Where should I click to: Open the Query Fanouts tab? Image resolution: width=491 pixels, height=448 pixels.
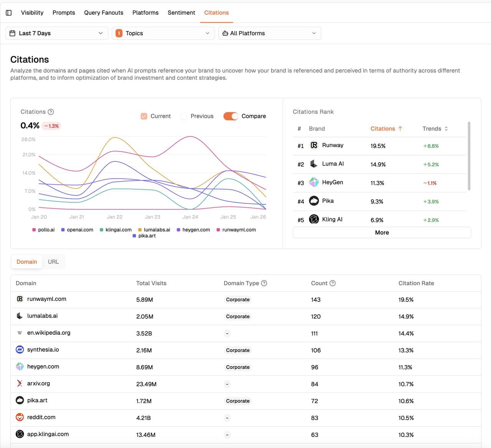(104, 13)
